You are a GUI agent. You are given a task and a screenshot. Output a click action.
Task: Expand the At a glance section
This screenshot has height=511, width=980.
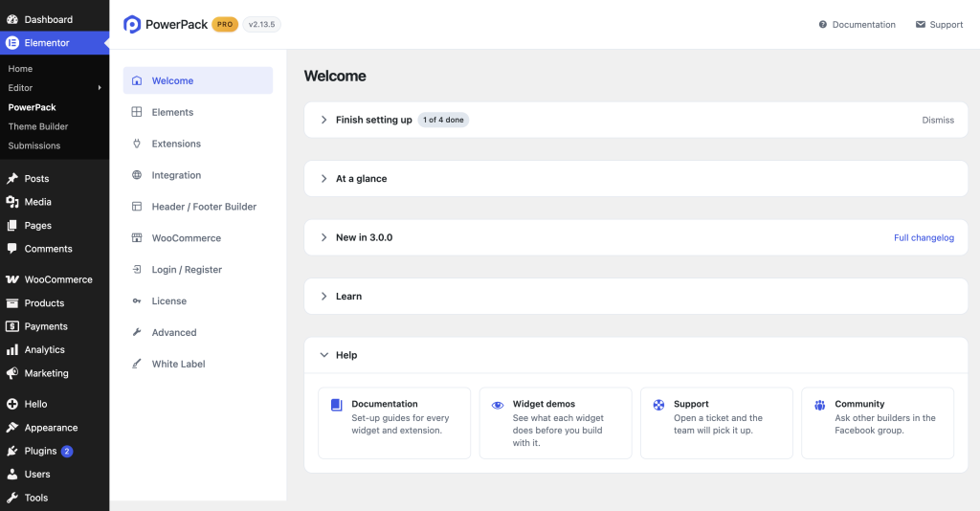(x=323, y=179)
